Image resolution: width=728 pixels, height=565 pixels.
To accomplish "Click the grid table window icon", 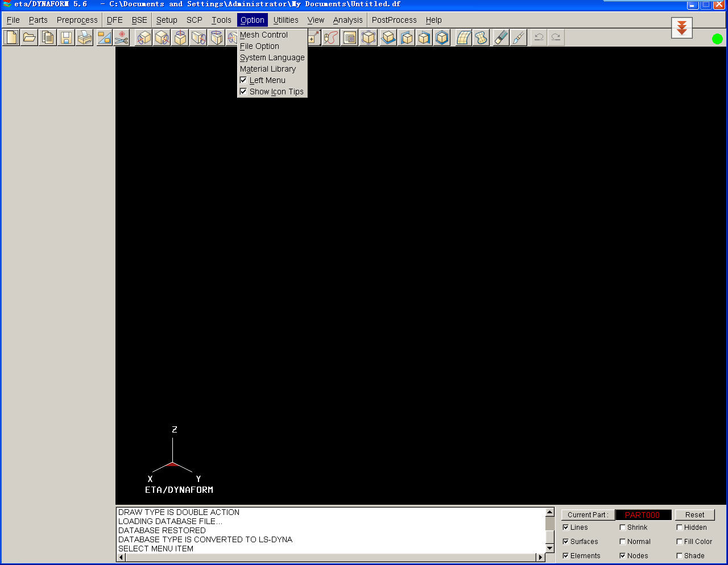I will pyautogui.click(x=350, y=38).
